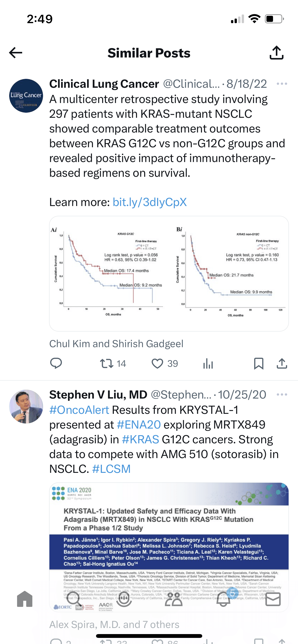The image size is (298, 644).
Task: Open the bit.ly/3dIyCpX link
Action: (149, 202)
